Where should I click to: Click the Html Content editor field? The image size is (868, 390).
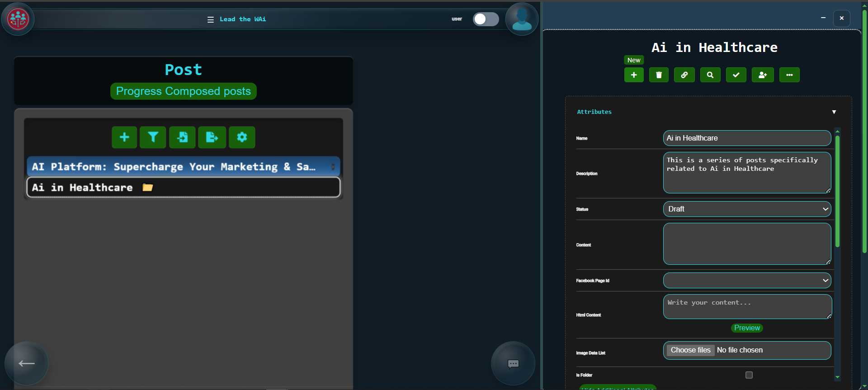click(747, 306)
